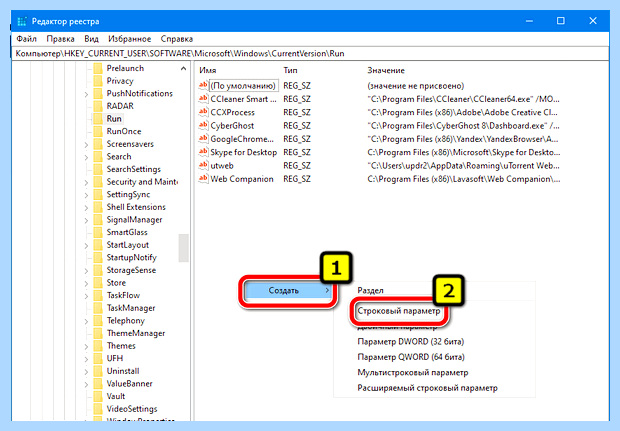Expand the Uninstall key

(x=86, y=372)
